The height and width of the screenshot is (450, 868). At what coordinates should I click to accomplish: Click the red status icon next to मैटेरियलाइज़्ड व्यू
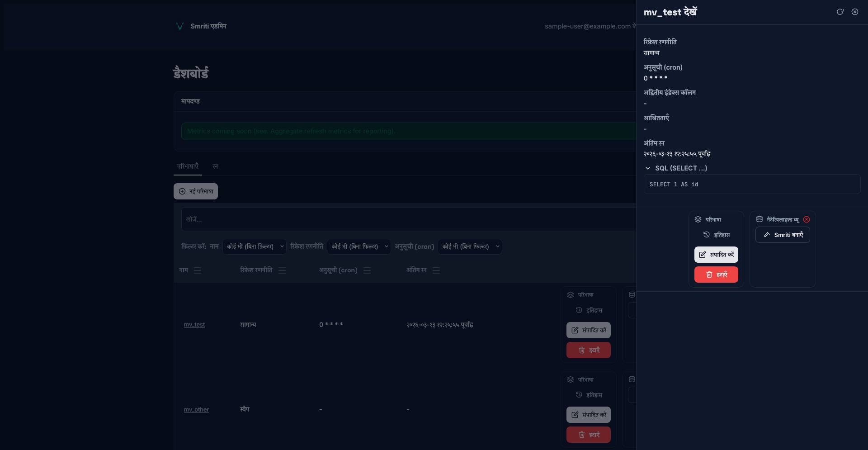[x=807, y=219]
